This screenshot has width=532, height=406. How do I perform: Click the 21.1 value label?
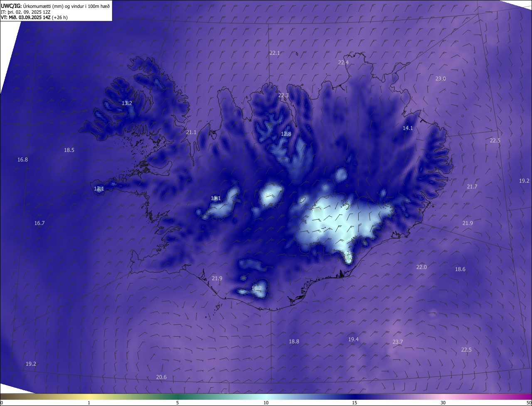[x=191, y=132]
